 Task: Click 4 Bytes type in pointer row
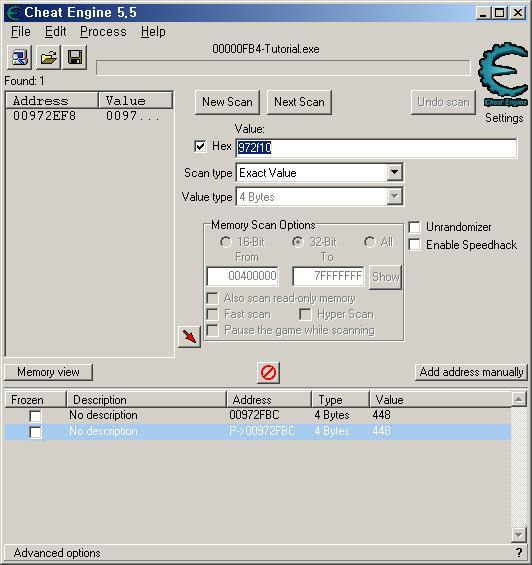pos(332,431)
